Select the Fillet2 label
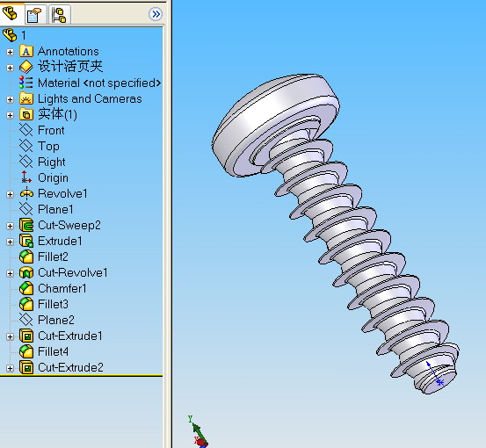 (53, 257)
